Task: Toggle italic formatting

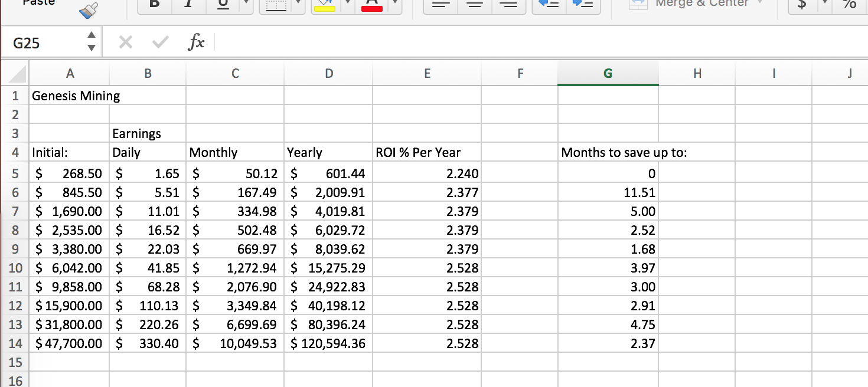Action: [x=188, y=4]
